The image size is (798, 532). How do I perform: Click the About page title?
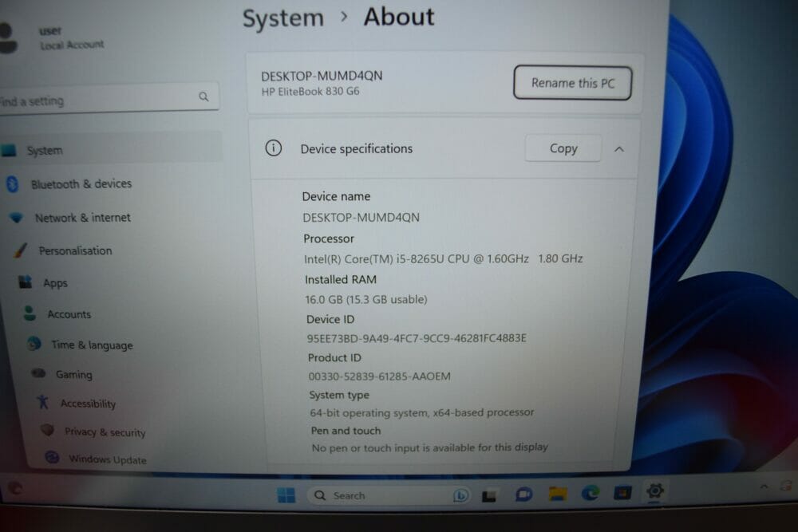click(x=399, y=17)
